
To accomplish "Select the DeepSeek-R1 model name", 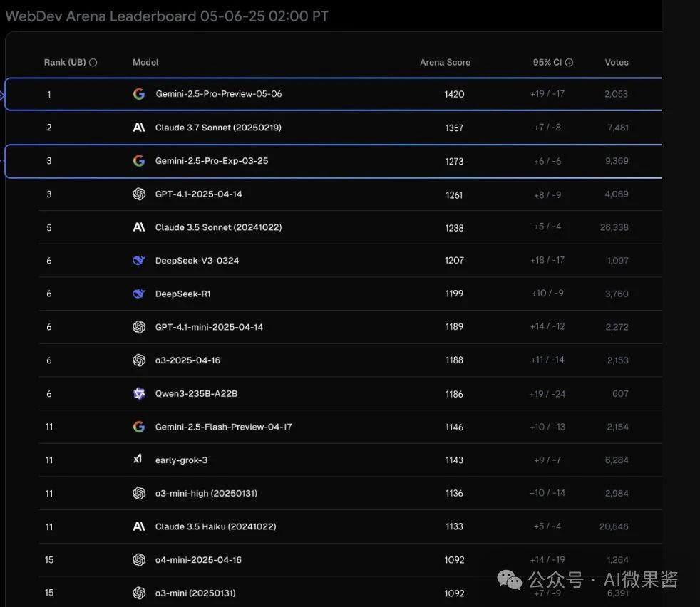I will click(x=183, y=294).
